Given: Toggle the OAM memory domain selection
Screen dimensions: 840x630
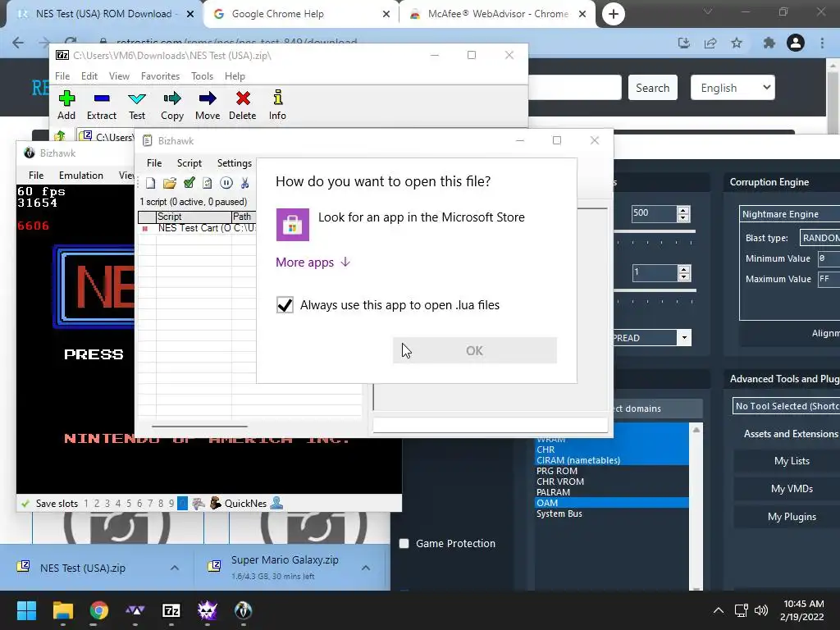Looking at the screenshot, I should pyautogui.click(x=612, y=503).
